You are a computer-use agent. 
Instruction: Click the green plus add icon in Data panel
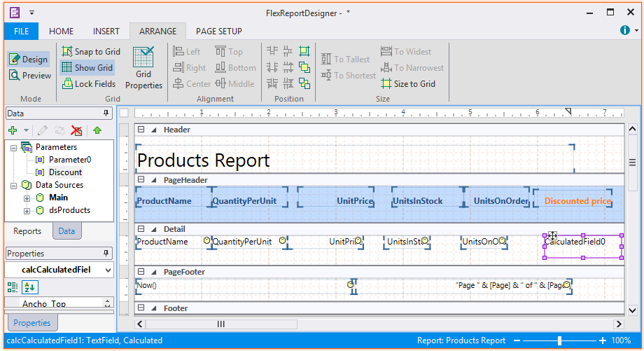click(13, 130)
